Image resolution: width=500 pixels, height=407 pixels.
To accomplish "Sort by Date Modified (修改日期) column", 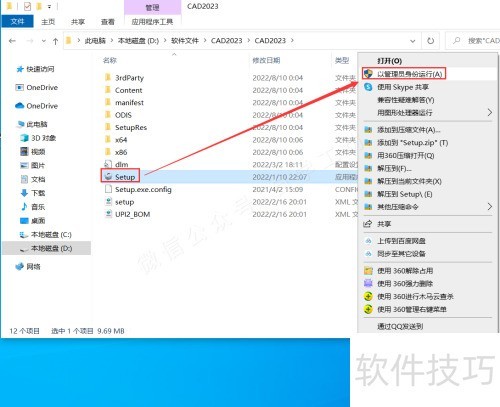I will point(266,60).
